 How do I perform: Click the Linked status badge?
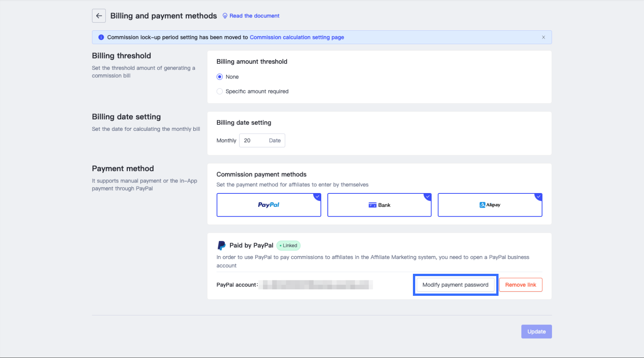point(288,246)
